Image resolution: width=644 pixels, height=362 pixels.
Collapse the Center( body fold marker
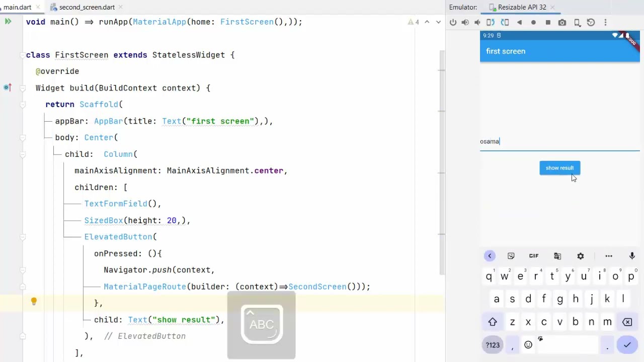coord(23,137)
